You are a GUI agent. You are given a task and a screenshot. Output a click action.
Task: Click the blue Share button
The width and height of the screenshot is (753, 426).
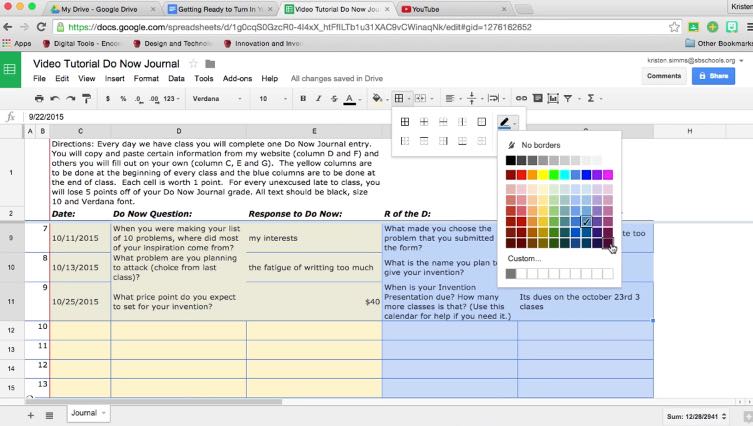[713, 76]
